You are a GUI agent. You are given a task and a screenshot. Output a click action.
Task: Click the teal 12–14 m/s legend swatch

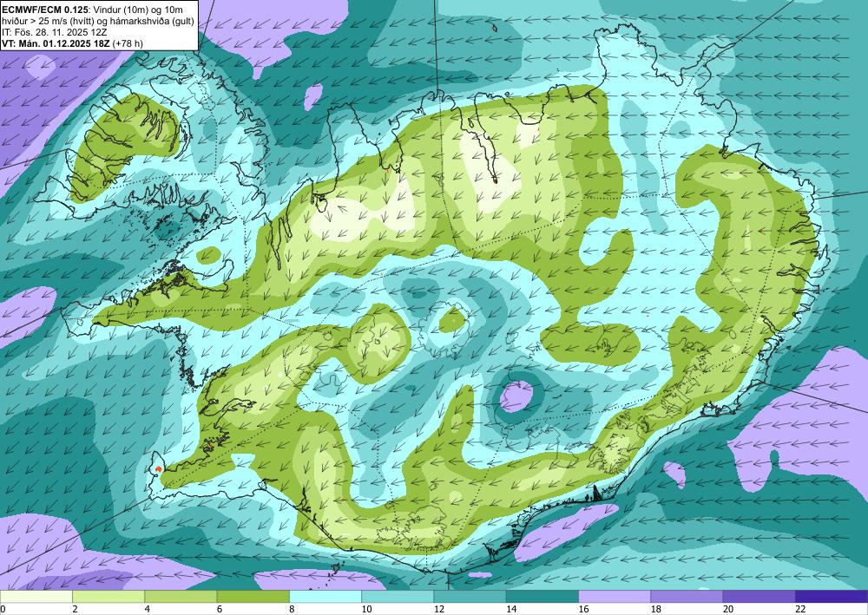[x=470, y=596]
